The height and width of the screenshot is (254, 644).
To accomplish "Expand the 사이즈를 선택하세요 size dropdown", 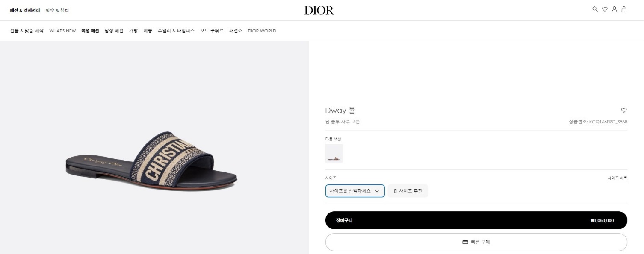I will tap(355, 191).
